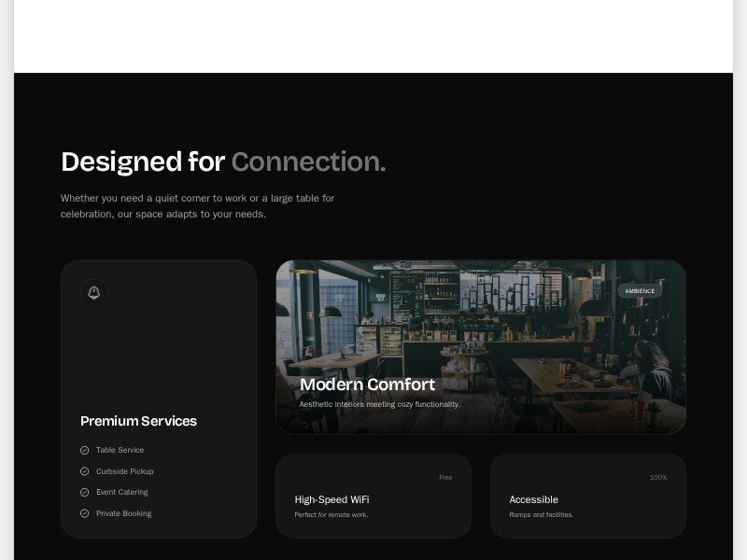Click the Free label on the WiFi card
Image resolution: width=747 pixels, height=560 pixels.
click(445, 477)
